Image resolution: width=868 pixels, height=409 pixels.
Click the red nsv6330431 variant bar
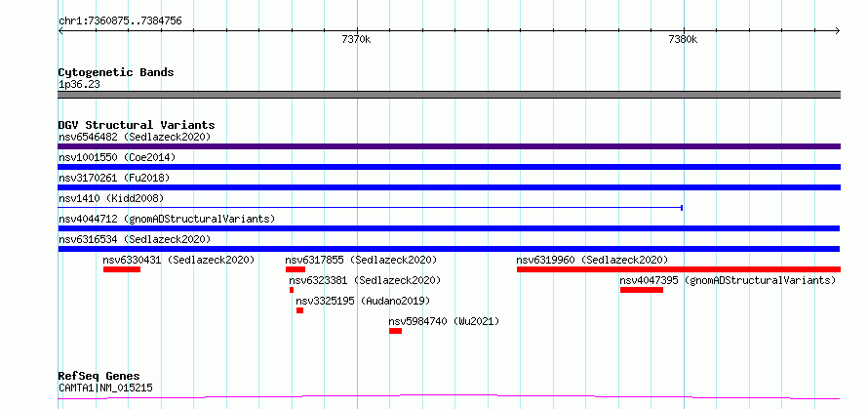(122, 269)
